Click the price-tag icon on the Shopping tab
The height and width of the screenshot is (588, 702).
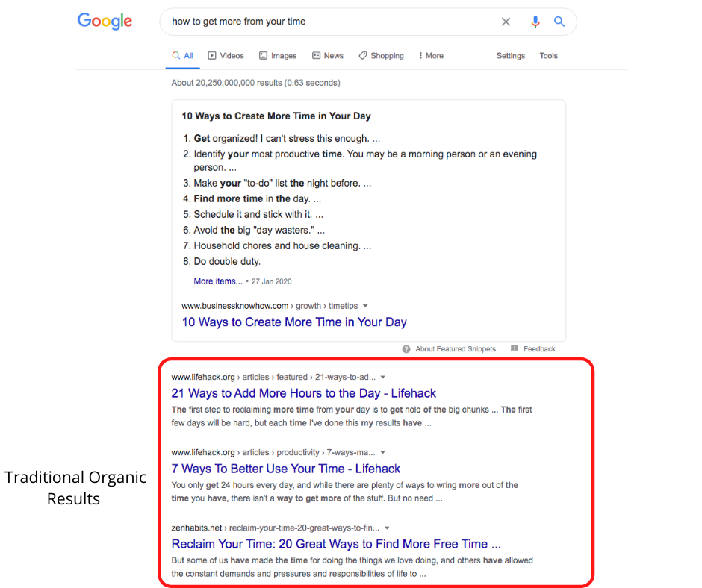pyautogui.click(x=363, y=55)
